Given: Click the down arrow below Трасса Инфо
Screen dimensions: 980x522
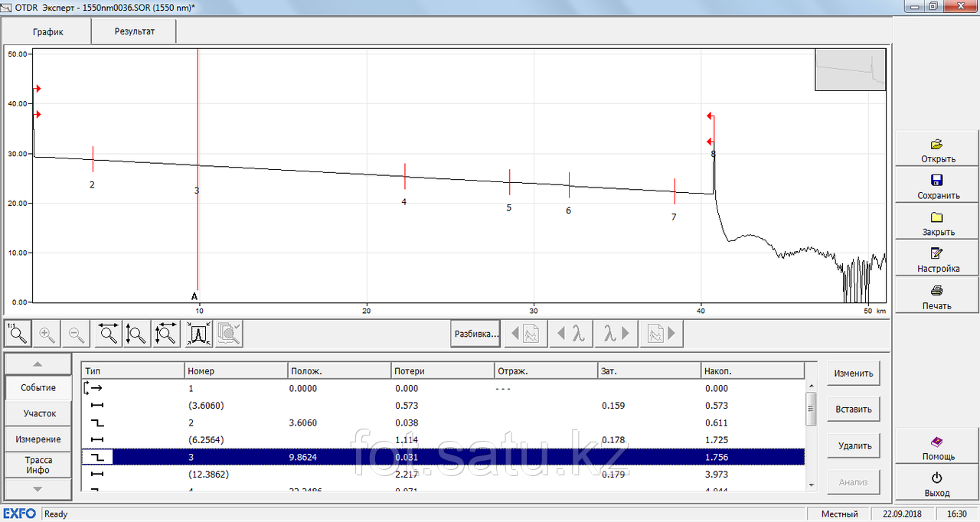Looking at the screenshot, I should click(38, 488).
